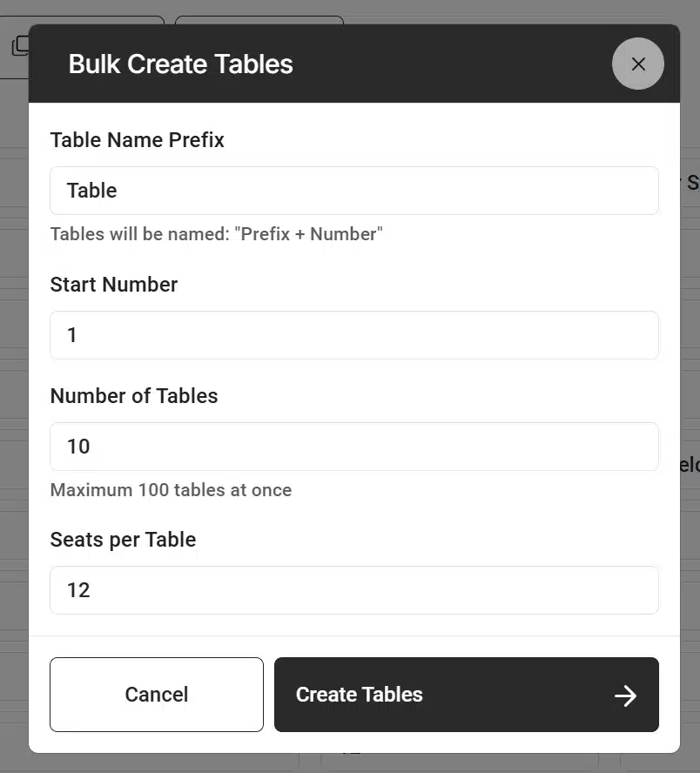
Task: Click the Table Name Prefix input field
Action: click(x=353, y=190)
